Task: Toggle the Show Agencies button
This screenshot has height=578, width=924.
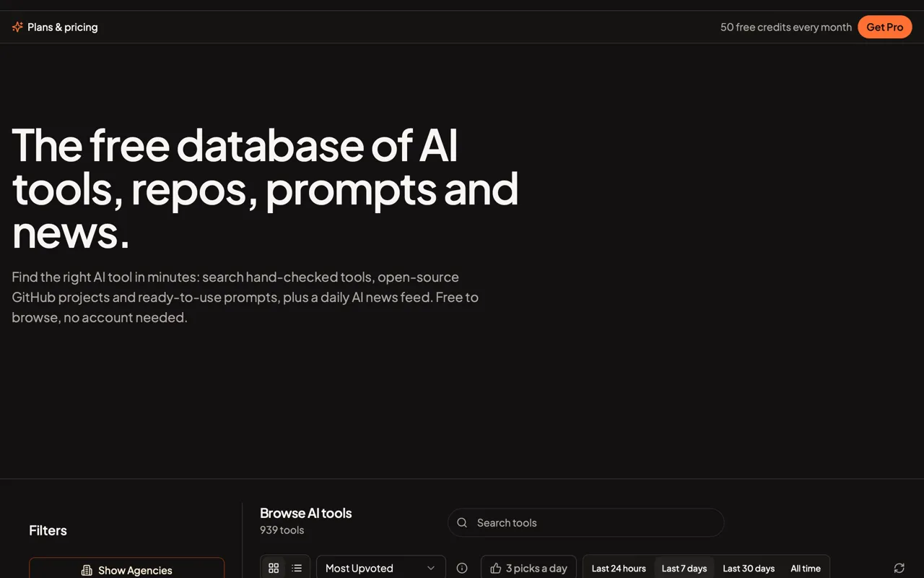Action: [x=126, y=569]
